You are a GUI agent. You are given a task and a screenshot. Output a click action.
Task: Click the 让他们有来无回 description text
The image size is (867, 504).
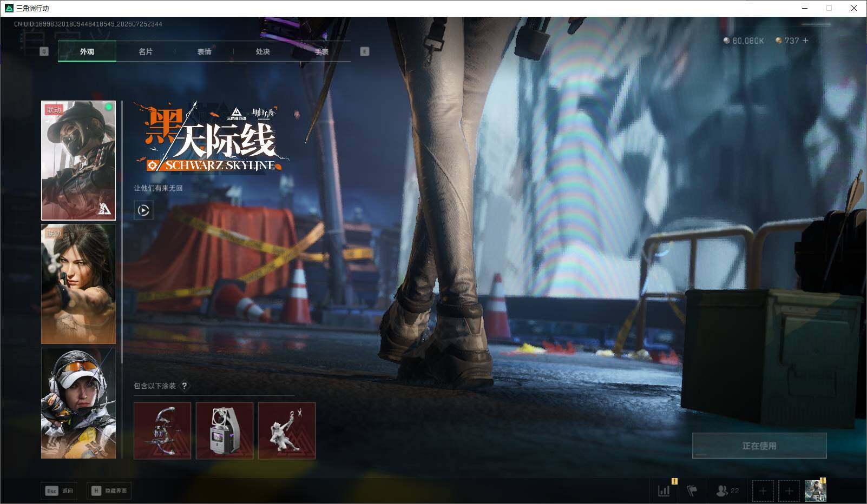pyautogui.click(x=159, y=188)
